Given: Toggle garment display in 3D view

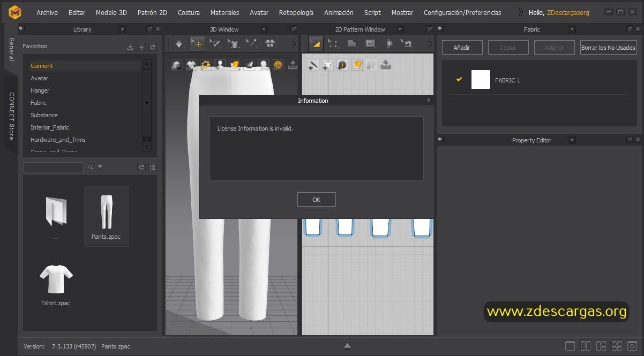Looking at the screenshot, I should pos(191,65).
